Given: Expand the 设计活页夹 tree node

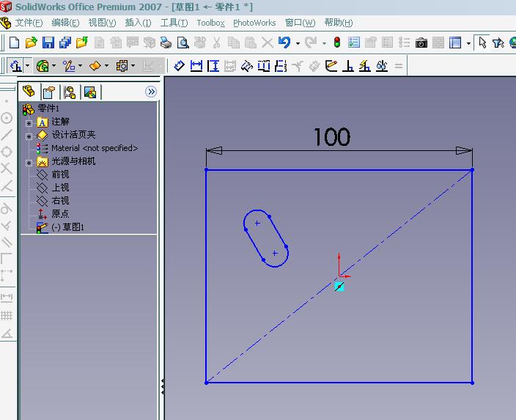Looking at the screenshot, I should (29, 136).
